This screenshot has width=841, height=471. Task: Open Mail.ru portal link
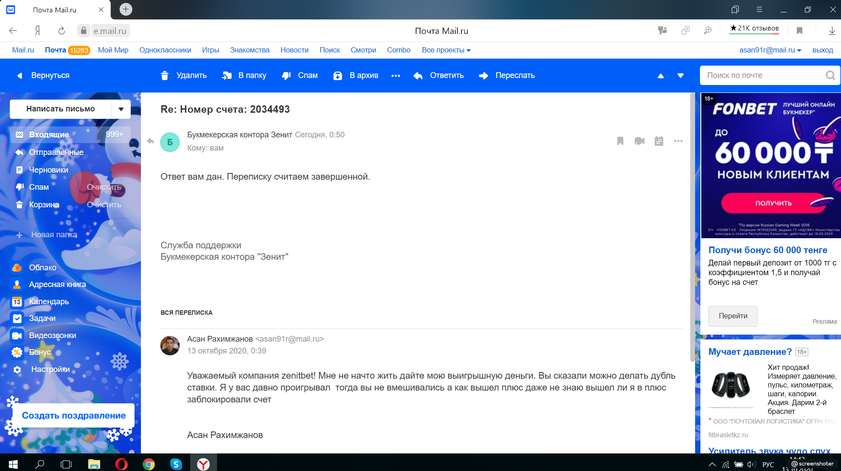[23, 50]
